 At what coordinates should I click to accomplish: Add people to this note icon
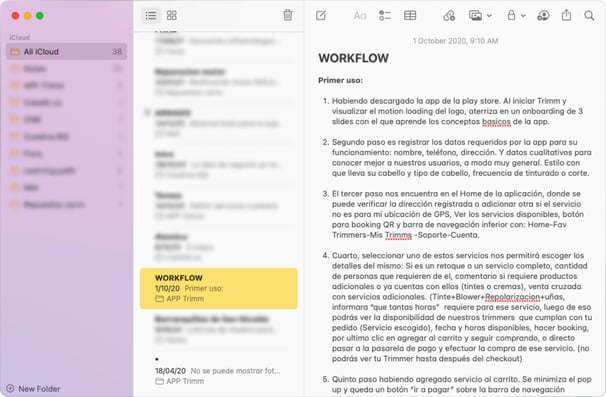[543, 15]
